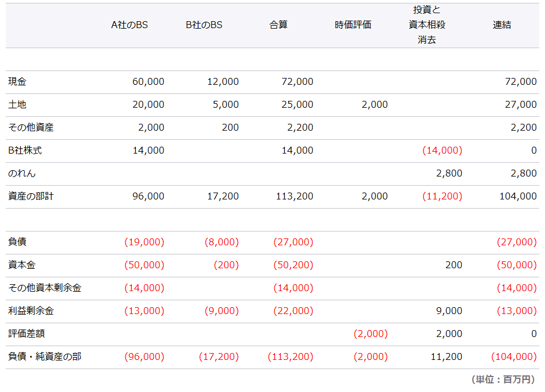Click the 投資と資本相殺消去 column header
Screen dimensions: 545x392
coord(427,25)
